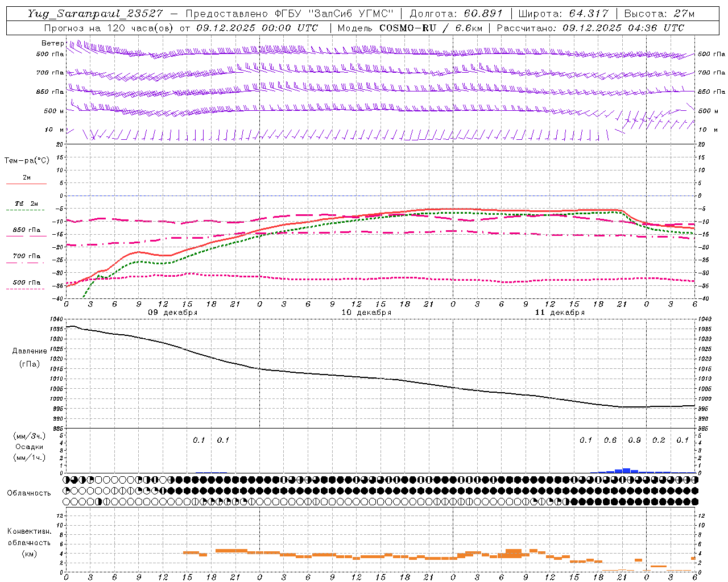Click the 0.2 precipitation total value
Screen dimensions: 728x582
(659, 440)
